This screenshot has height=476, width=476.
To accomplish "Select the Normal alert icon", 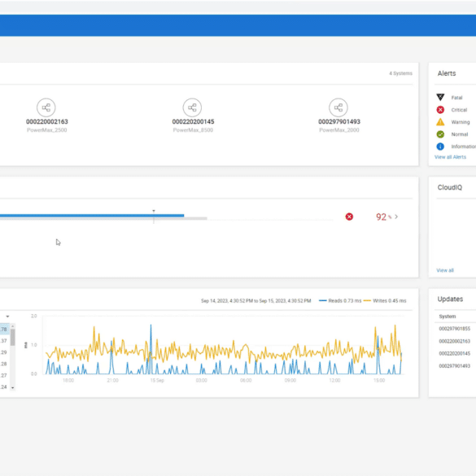I will coord(440,134).
